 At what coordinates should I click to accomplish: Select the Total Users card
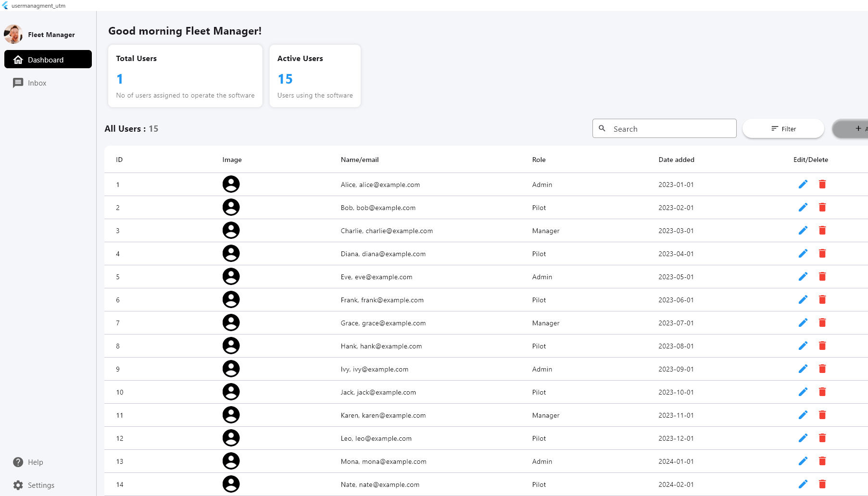(x=185, y=76)
